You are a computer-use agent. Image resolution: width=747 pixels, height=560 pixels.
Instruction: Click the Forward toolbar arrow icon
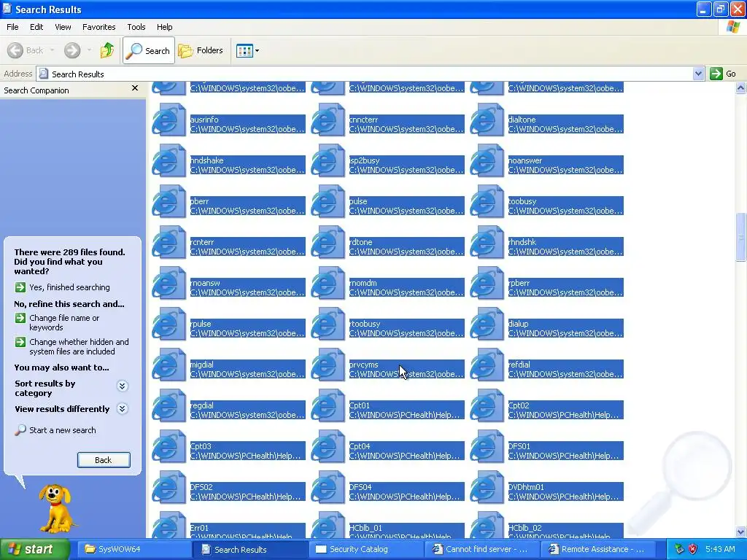72,50
